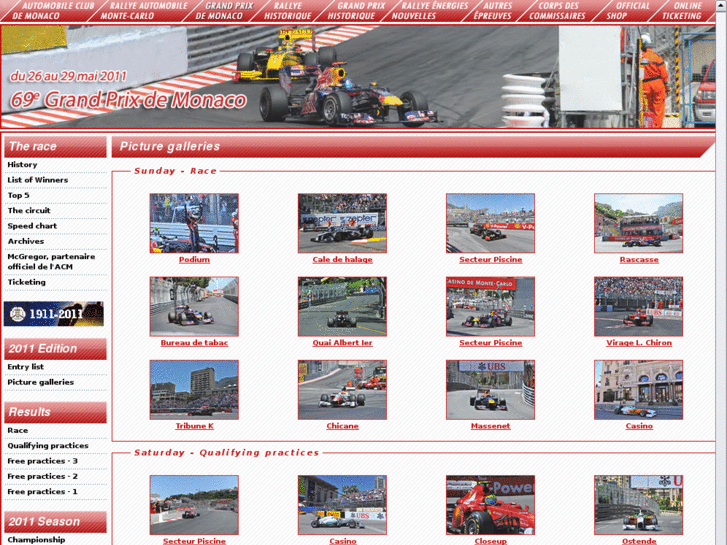
Task: Open Rallye Énergies Nouvelles tab
Action: coord(429,11)
